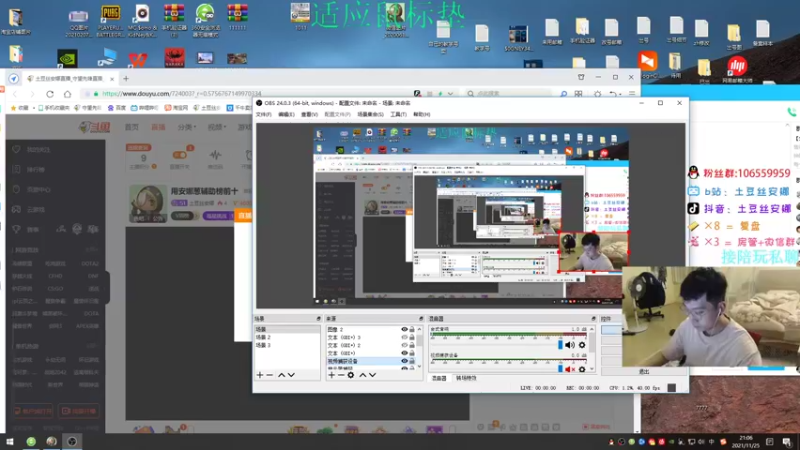Open WPS red W desktop icon
Image resolution: width=800 pixels, height=450 pixels.
tap(138, 59)
